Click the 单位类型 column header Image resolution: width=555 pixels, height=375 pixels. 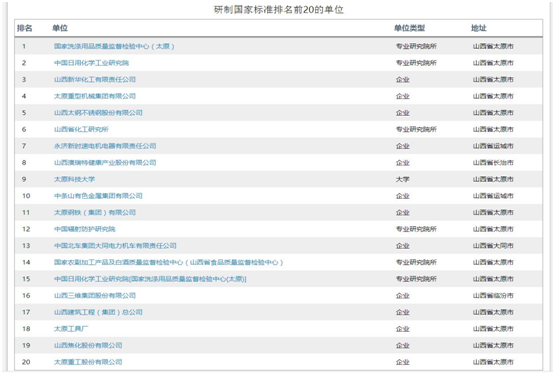(410, 28)
